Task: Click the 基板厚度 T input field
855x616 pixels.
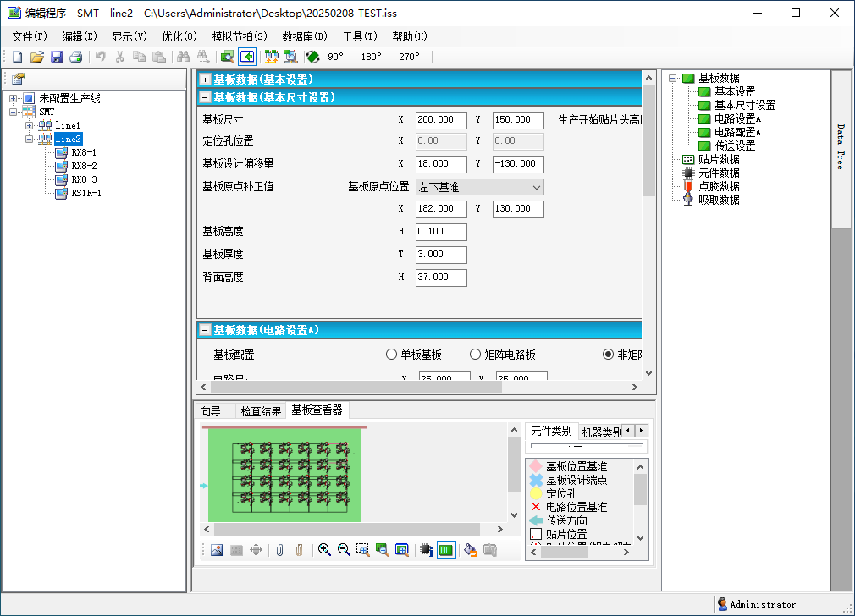Action: (x=441, y=255)
